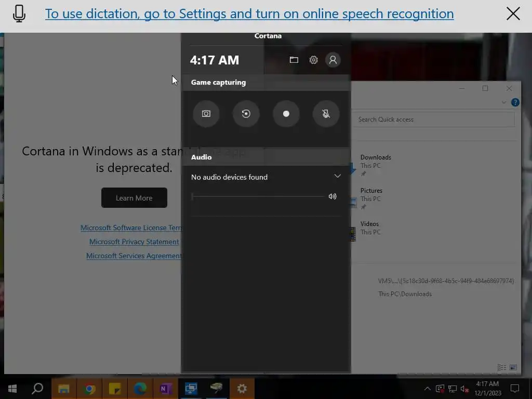Open Sticky Notes from the taskbar

pos(115,389)
